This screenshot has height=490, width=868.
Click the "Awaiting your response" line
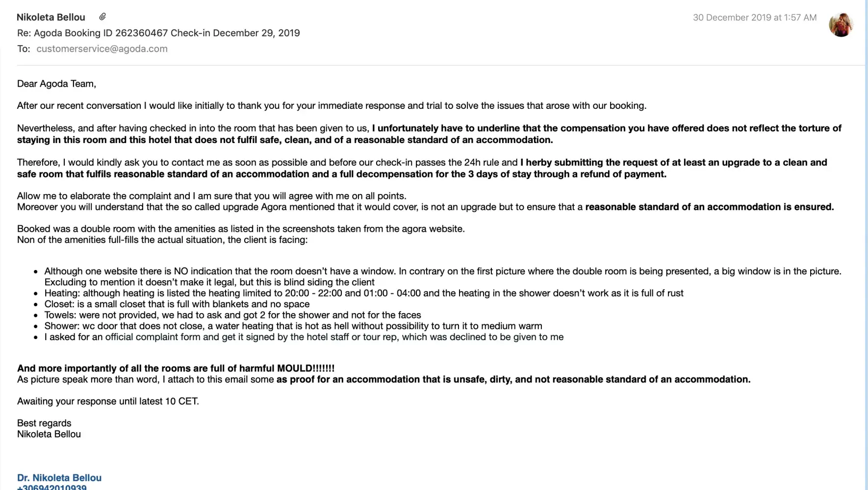tap(108, 401)
